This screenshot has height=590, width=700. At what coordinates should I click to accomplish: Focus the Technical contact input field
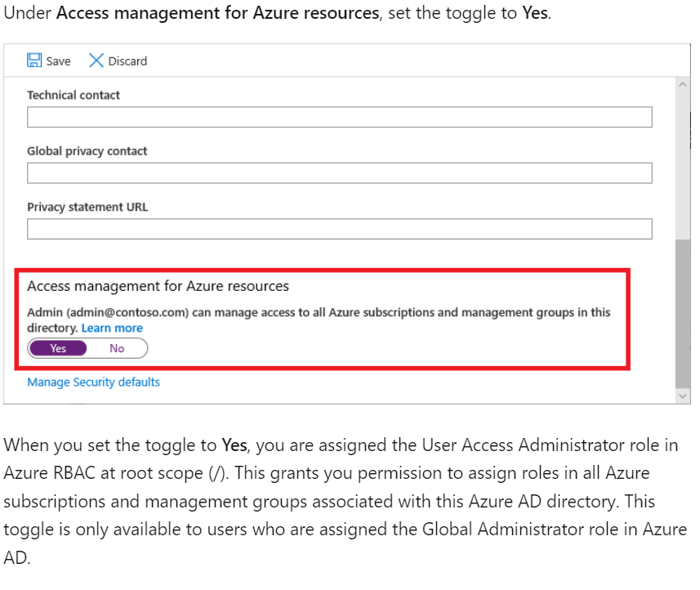[339, 117]
